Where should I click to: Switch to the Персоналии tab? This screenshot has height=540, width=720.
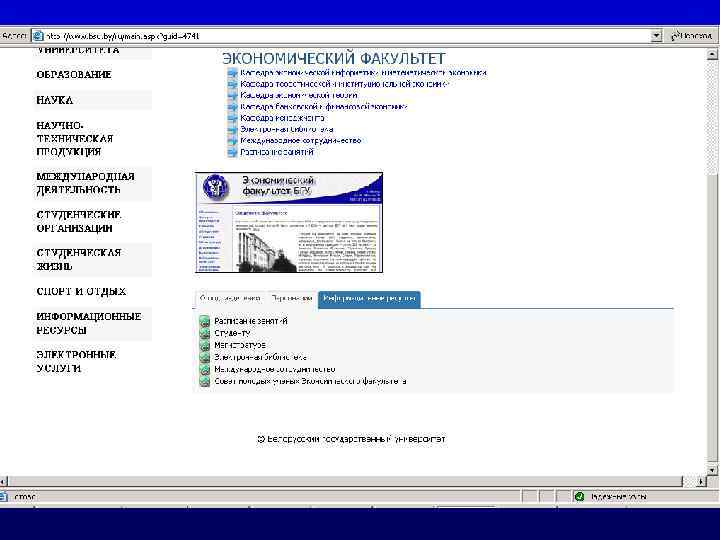[292, 298]
